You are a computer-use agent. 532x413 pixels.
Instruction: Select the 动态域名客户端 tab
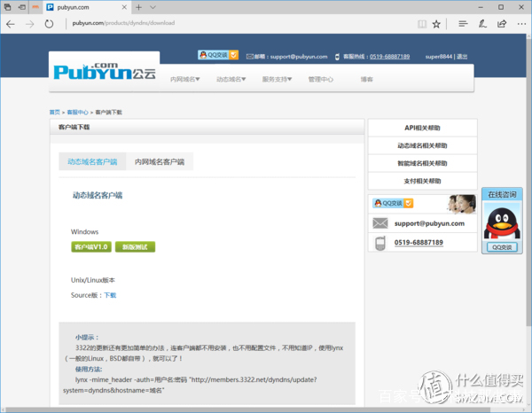[x=92, y=162]
